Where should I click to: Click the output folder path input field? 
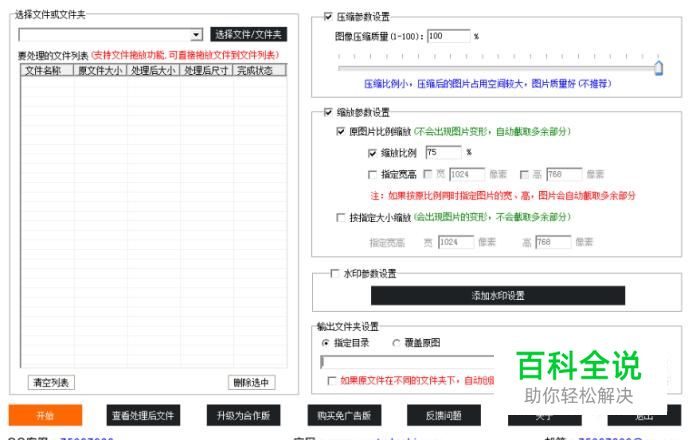pos(408,362)
